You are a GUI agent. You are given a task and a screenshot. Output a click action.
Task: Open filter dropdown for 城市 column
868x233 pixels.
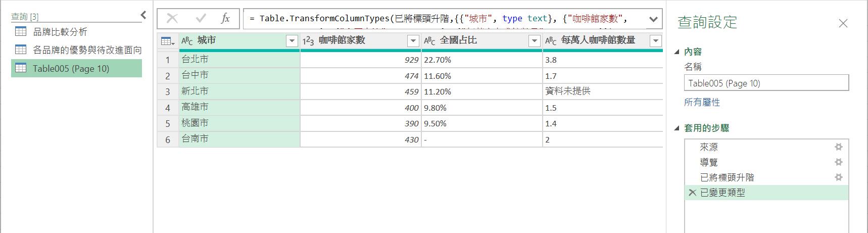292,41
